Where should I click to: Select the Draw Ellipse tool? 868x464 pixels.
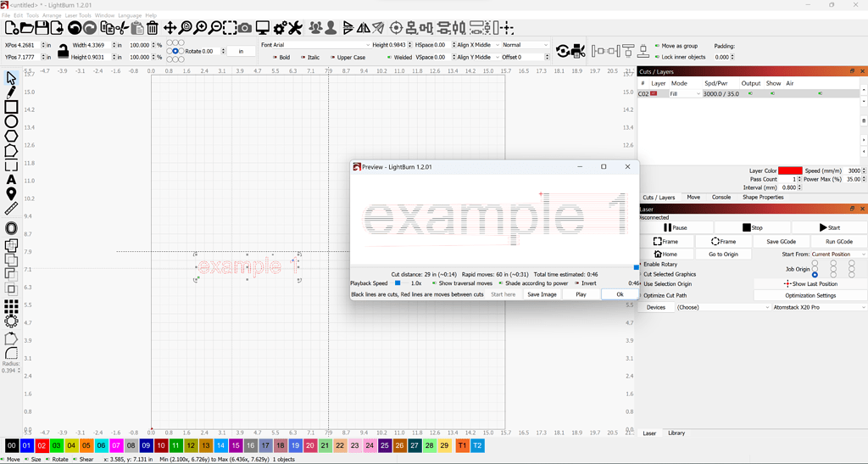pos(11,121)
